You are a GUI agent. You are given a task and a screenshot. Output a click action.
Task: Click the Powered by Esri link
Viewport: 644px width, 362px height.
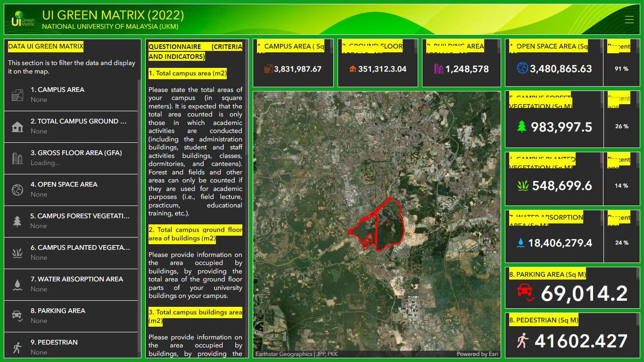tap(477, 354)
